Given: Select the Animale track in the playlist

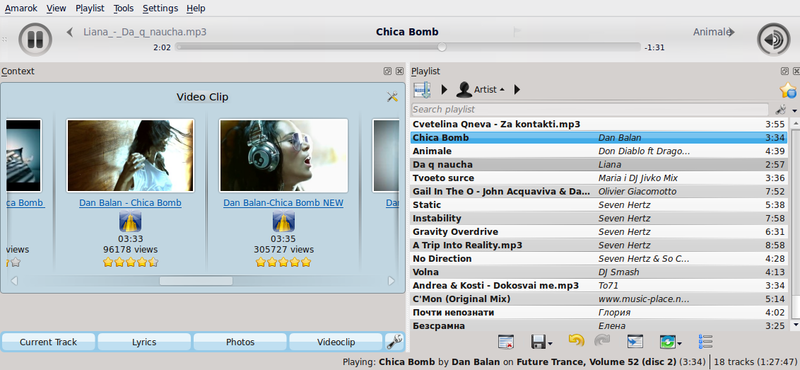Looking at the screenshot, I should (x=599, y=151).
